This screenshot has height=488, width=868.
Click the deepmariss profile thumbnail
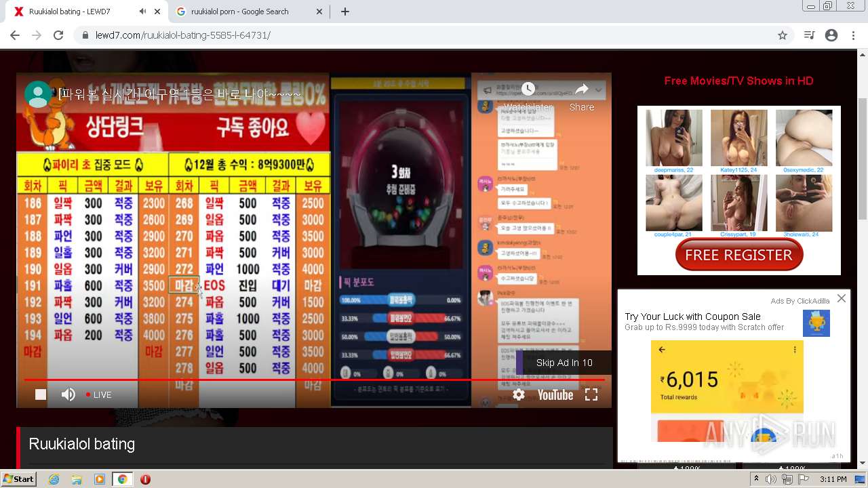[673, 138]
